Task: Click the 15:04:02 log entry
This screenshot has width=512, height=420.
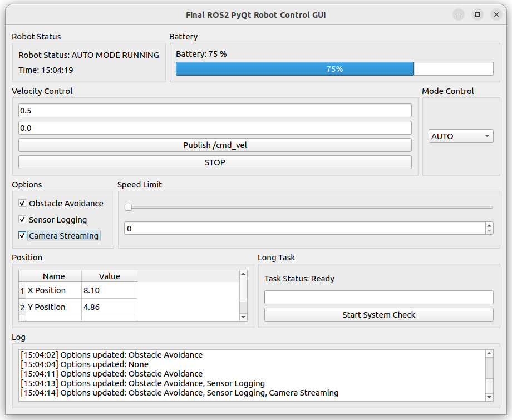Action: [x=112, y=355]
